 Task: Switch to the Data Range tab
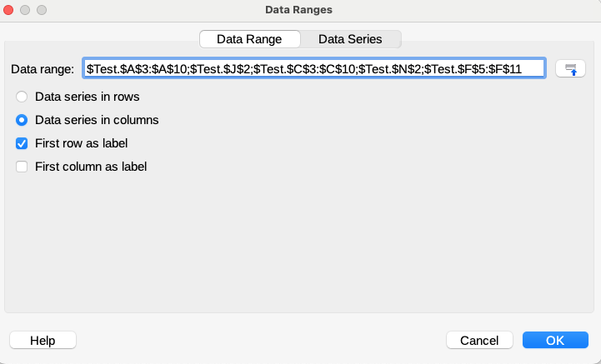click(x=249, y=39)
